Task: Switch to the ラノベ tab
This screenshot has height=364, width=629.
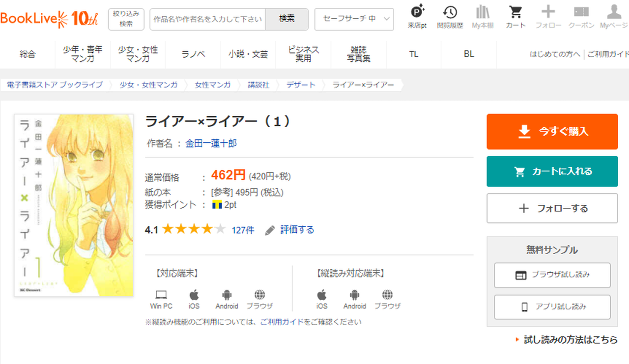Action: point(193,54)
